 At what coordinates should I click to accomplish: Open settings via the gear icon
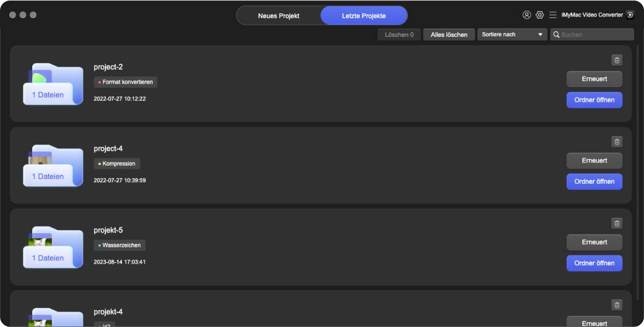pyautogui.click(x=540, y=15)
